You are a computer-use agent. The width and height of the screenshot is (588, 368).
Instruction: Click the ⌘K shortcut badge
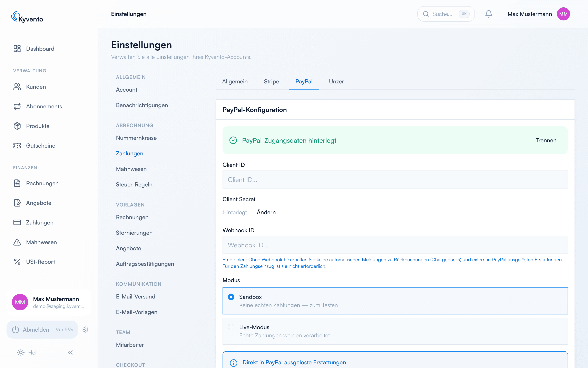pyautogui.click(x=464, y=14)
